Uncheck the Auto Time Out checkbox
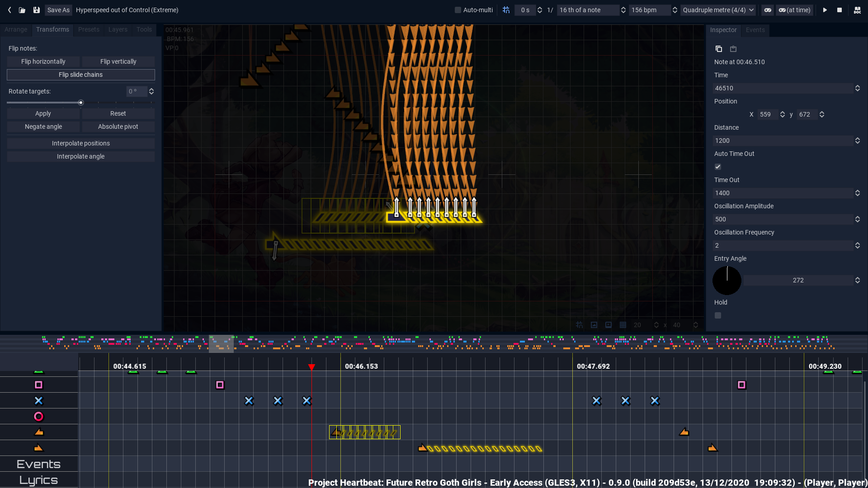This screenshot has height=488, width=868. (718, 167)
